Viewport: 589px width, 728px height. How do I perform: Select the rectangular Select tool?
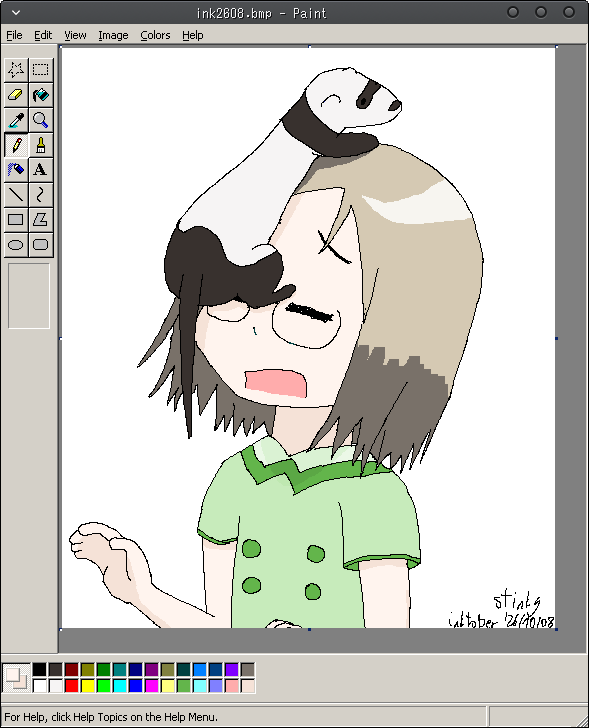[41, 70]
